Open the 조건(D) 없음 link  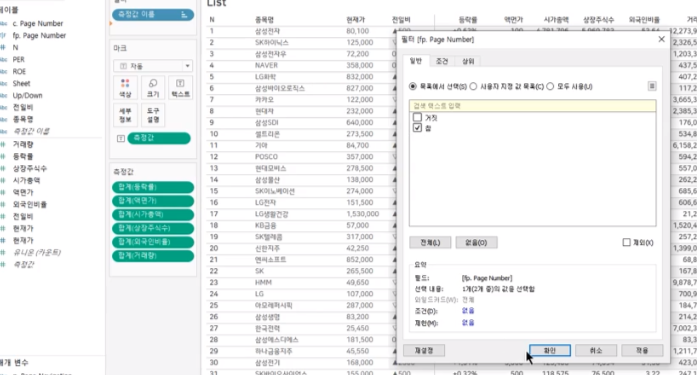pyautogui.click(x=468, y=310)
